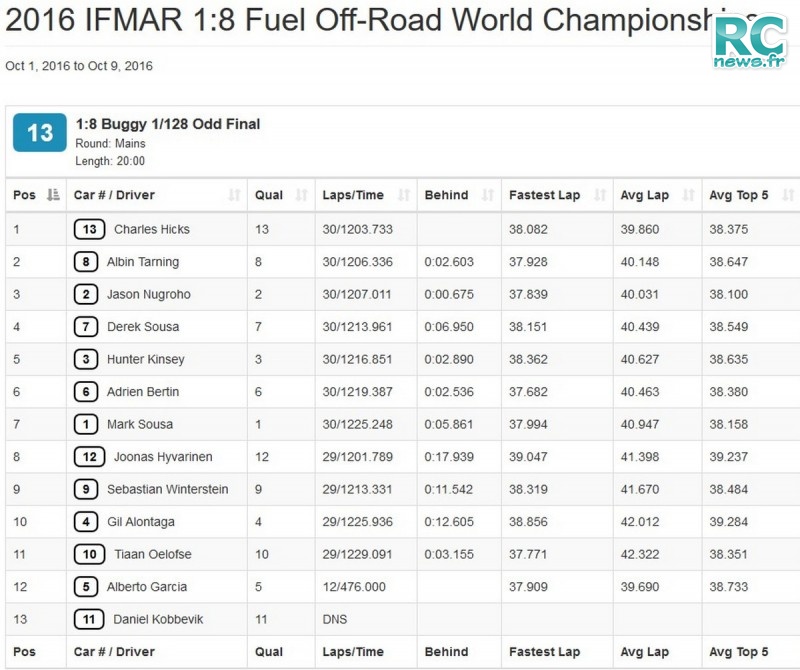
Task: Select Sebastian Winterstein driver name
Action: pyautogui.click(x=167, y=489)
